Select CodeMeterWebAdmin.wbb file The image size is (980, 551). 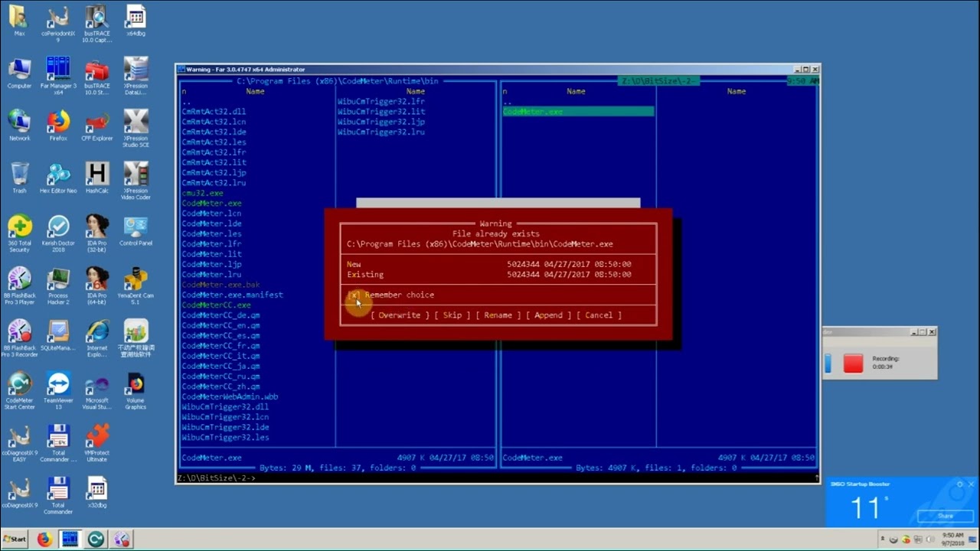click(230, 397)
